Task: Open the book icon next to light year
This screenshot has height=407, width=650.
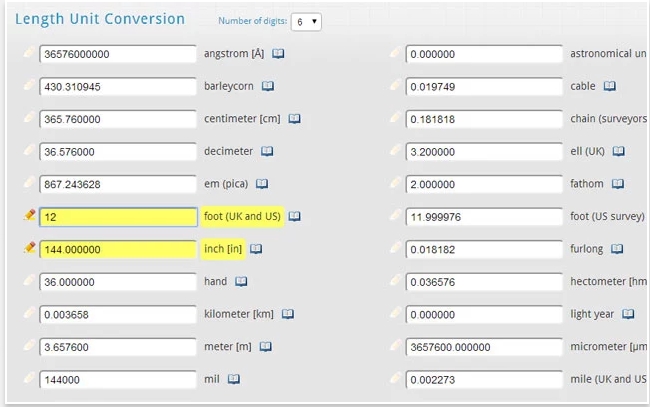Action: (x=628, y=314)
